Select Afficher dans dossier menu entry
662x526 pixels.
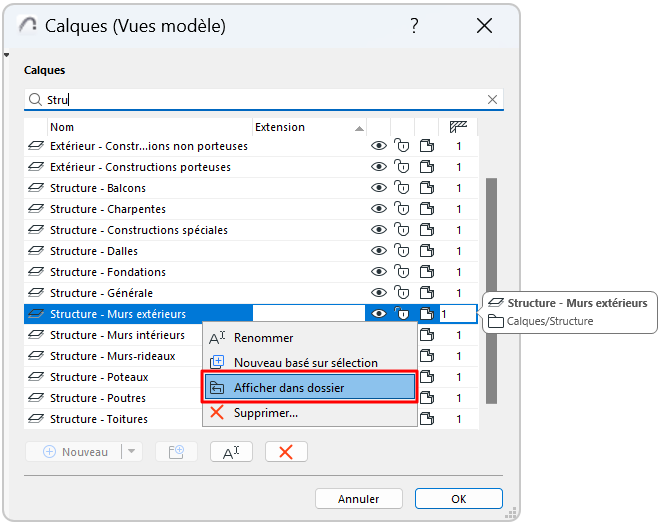coord(310,388)
